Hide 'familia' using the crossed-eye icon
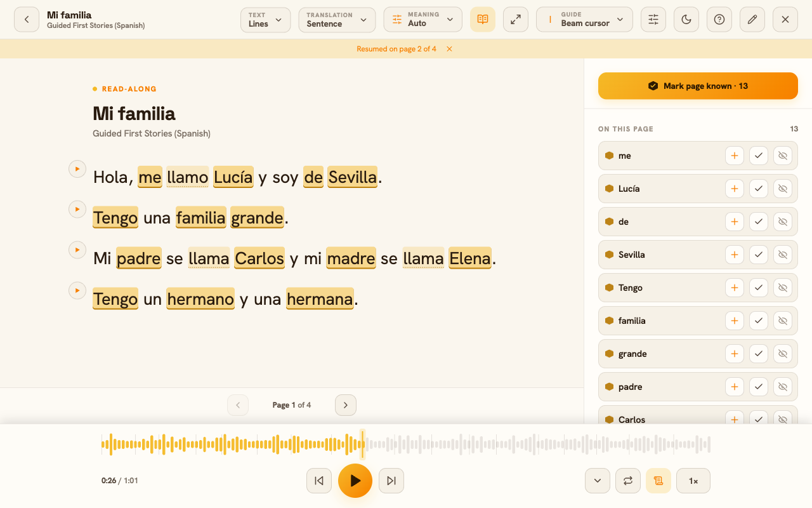This screenshot has height=508, width=812. 783,321
